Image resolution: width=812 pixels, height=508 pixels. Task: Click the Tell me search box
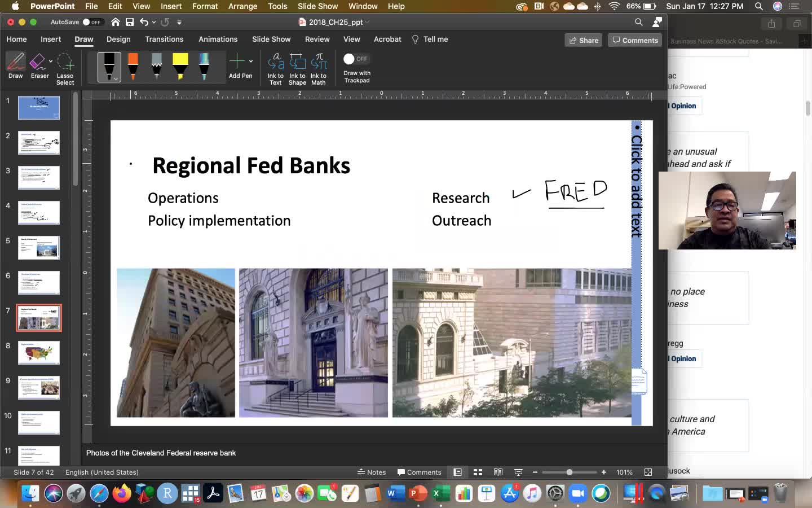tap(430, 39)
